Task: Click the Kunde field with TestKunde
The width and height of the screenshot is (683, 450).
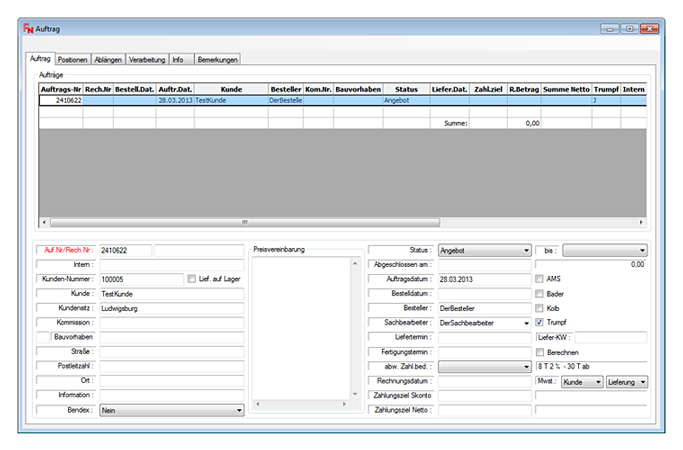Action: click(172, 294)
